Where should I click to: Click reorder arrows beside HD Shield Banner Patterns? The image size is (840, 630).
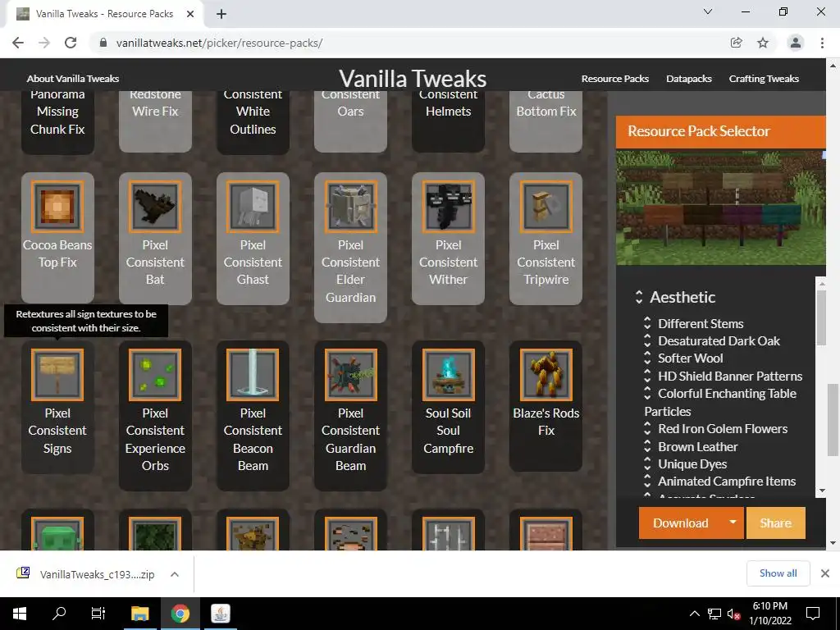[647, 376]
